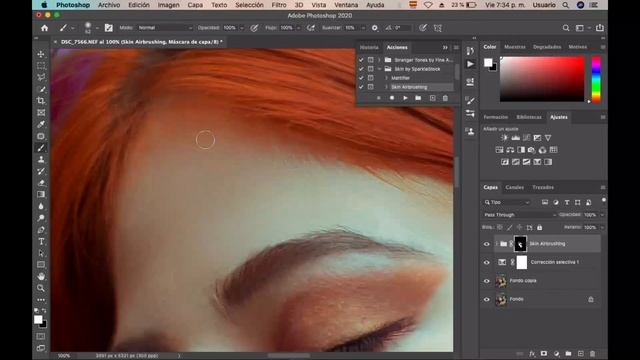Select the Type tool
Image resolution: width=640 pixels, height=360 pixels.
point(41,242)
